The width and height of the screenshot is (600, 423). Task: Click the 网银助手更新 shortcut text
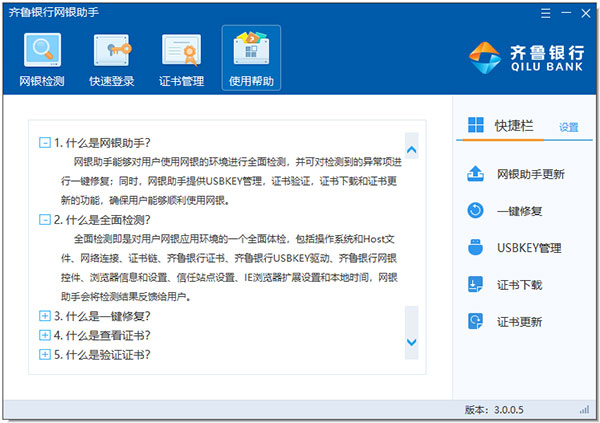[531, 175]
